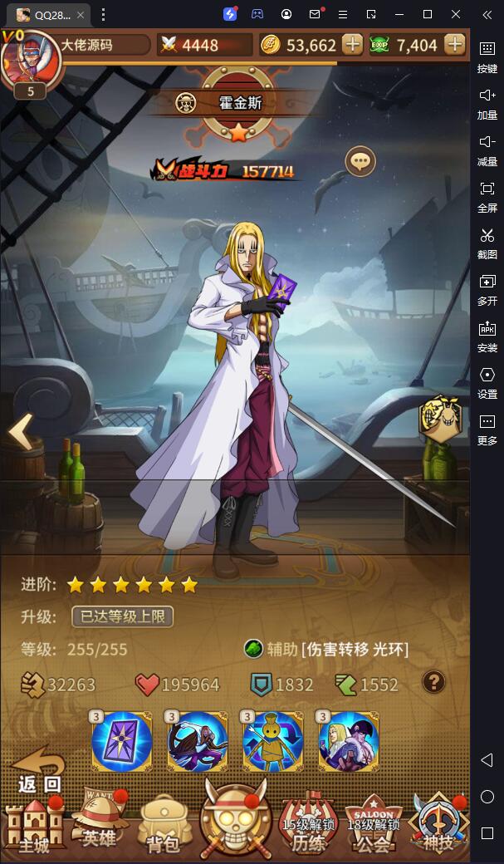Decrease volume with 减量 button
The image size is (504, 864).
click(487, 150)
